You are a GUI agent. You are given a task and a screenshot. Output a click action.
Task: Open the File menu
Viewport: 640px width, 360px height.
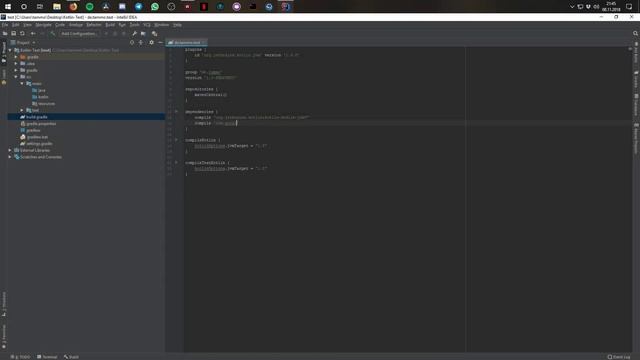click(5, 25)
